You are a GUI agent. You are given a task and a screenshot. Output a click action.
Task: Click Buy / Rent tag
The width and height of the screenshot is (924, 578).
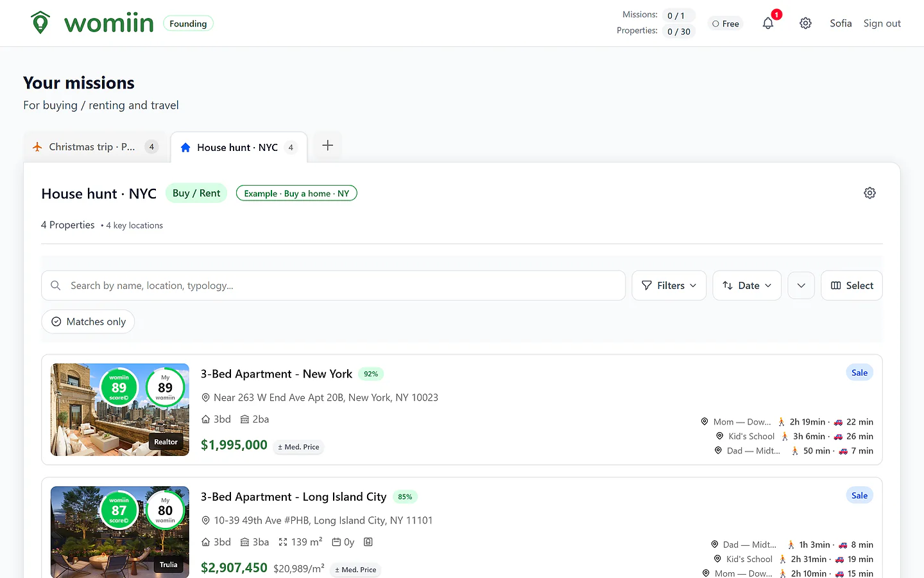196,193
